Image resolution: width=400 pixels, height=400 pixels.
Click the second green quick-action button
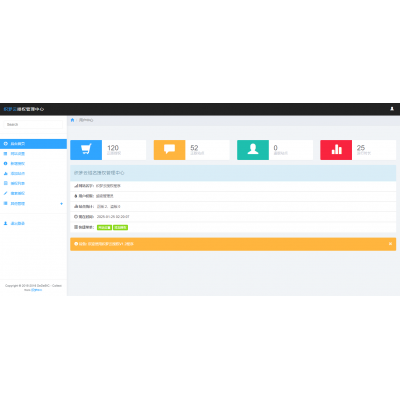pyautogui.click(x=120, y=228)
